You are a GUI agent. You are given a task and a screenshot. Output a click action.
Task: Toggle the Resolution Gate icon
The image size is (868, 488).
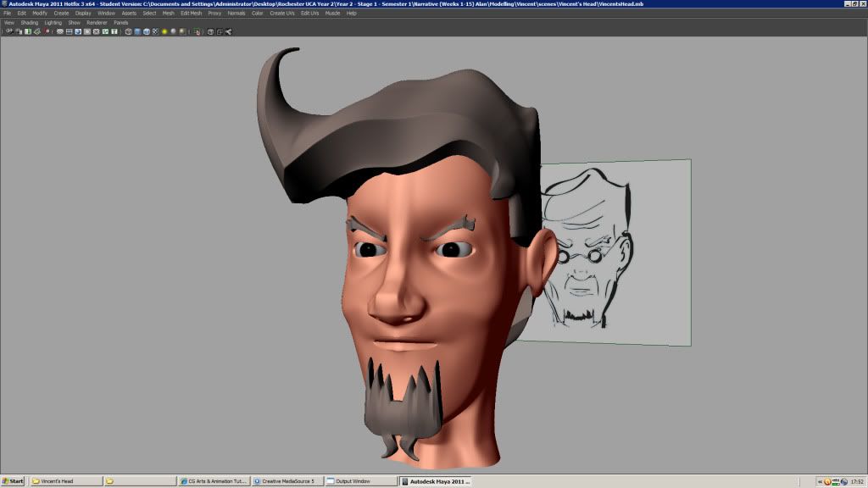pos(78,31)
